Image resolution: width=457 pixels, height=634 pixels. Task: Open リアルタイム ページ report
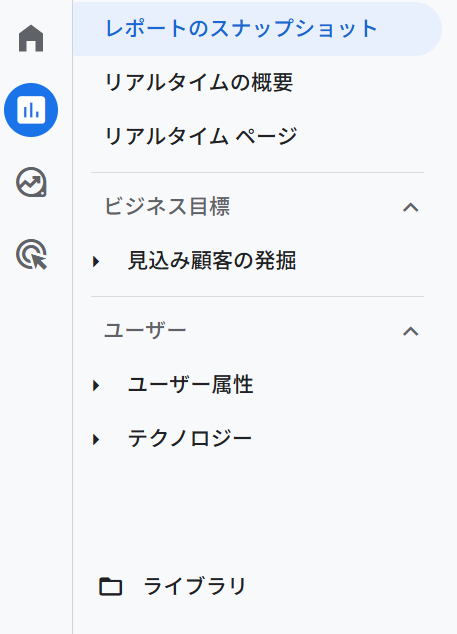coord(201,136)
